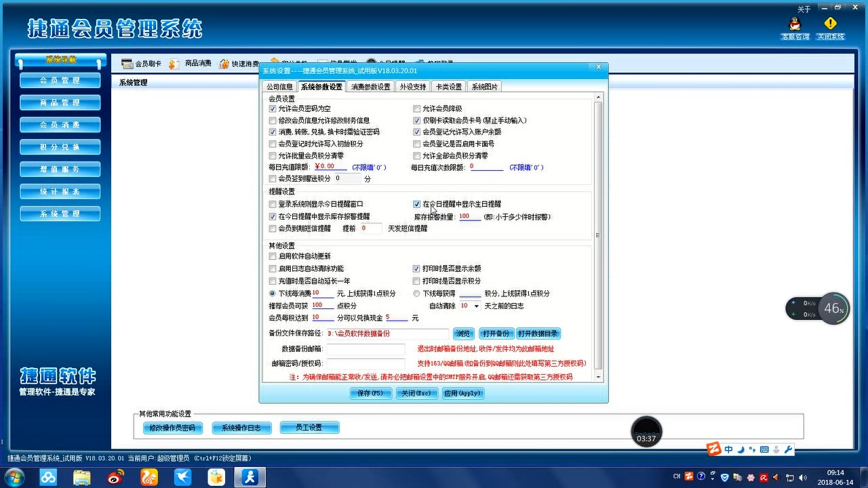
Task: Click the 关闭系统 icon at top right
Action: pos(831,27)
